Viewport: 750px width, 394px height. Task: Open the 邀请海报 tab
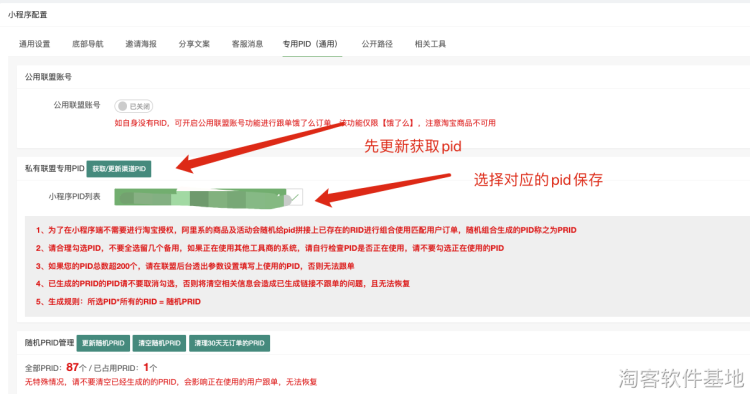pos(141,44)
